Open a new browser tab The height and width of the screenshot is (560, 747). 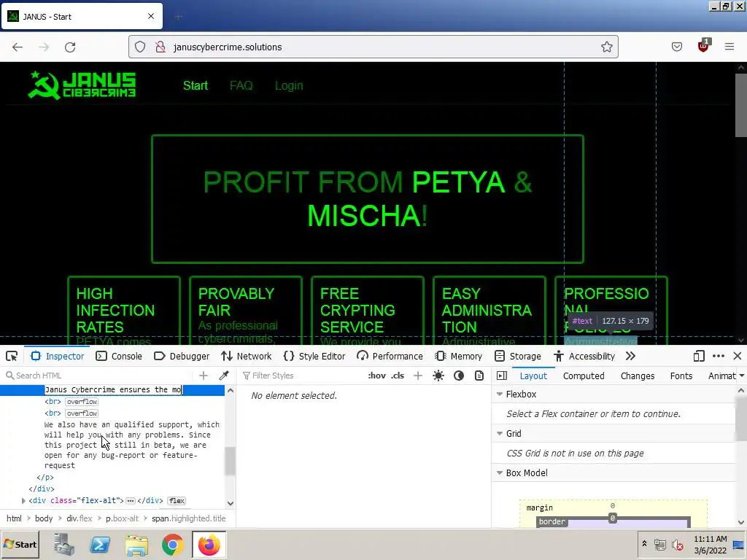coord(178,17)
